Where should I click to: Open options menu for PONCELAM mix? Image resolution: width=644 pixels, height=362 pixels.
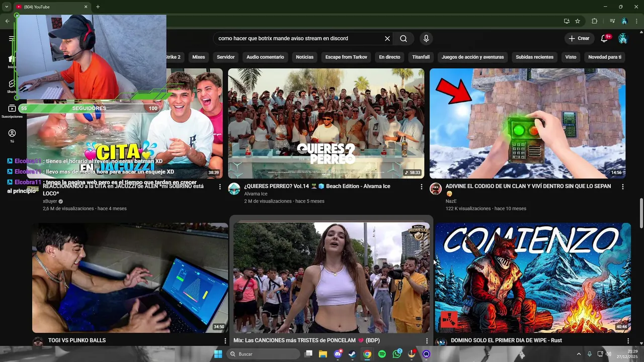427,341
